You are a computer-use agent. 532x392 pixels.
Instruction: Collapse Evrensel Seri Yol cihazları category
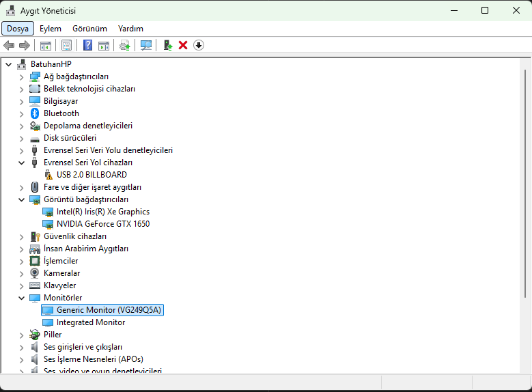(21, 163)
